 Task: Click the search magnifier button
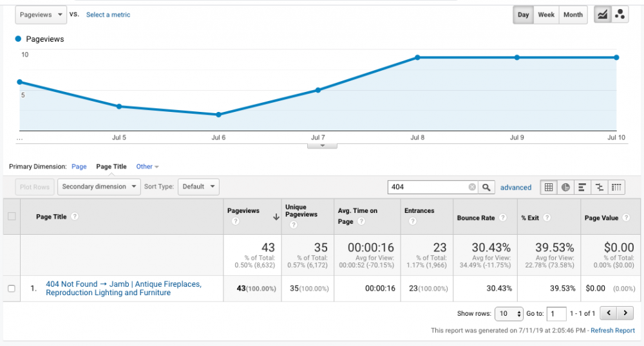[488, 187]
